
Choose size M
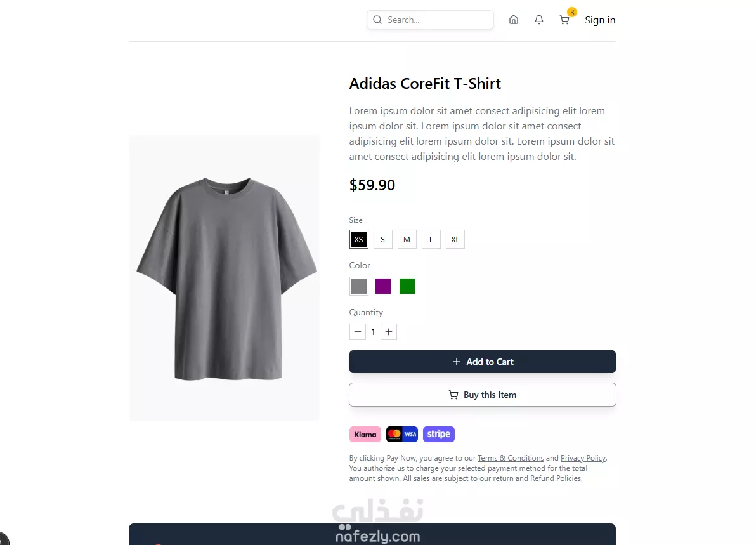click(x=407, y=239)
